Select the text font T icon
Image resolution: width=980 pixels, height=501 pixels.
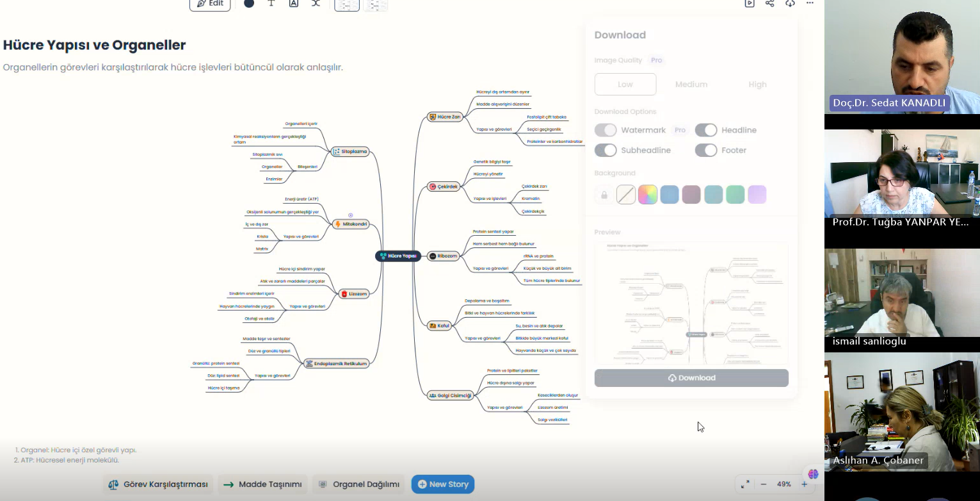[x=271, y=4]
